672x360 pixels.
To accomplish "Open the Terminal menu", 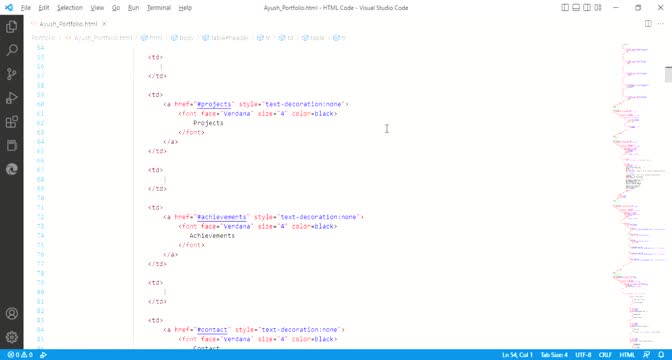I will click(159, 8).
